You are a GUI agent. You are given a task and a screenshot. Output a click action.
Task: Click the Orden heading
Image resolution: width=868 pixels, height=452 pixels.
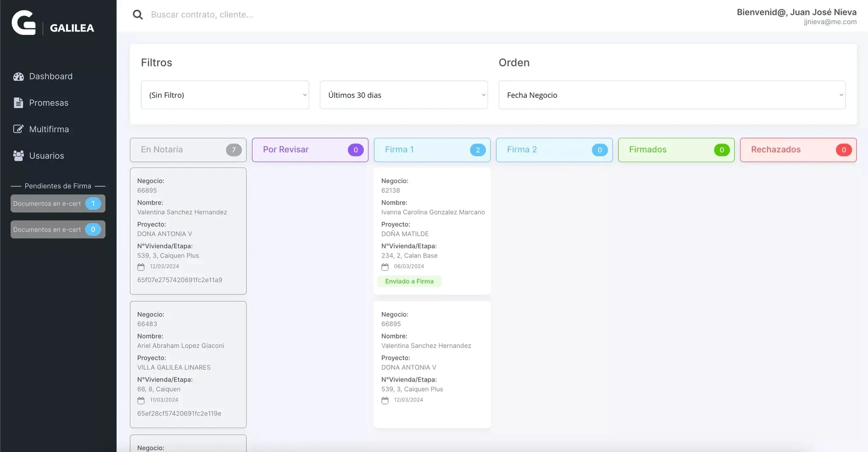tap(514, 63)
